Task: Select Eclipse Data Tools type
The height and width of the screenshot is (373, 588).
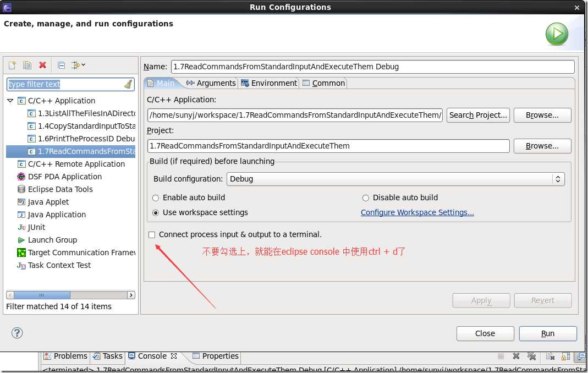Action: click(x=56, y=189)
